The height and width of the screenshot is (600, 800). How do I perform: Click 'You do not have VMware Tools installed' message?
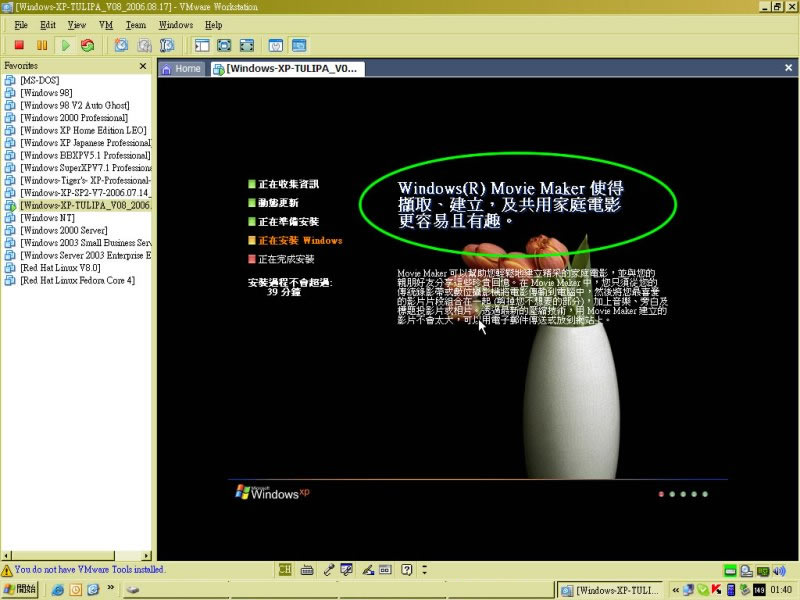tap(89, 569)
